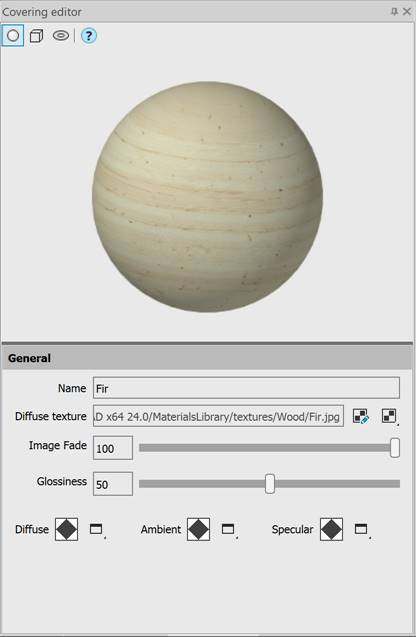Screen dimensions: 416x637
Task: Edit the diffuse texture with pencil icon
Action: click(x=361, y=416)
